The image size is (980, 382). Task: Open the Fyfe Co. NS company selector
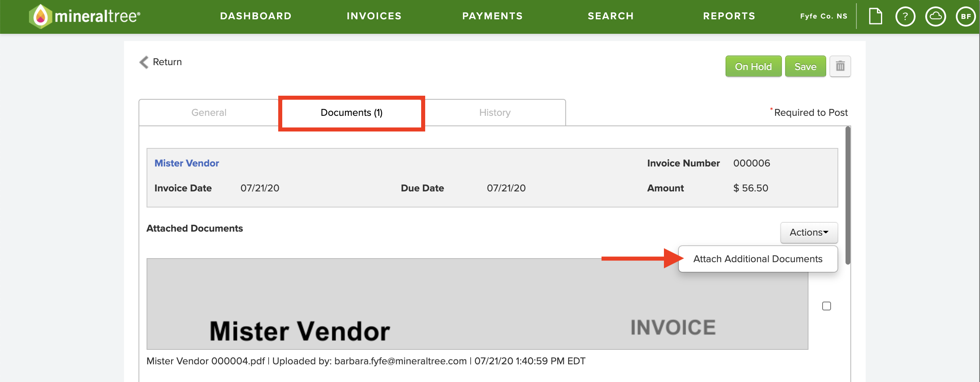pyautogui.click(x=823, y=16)
